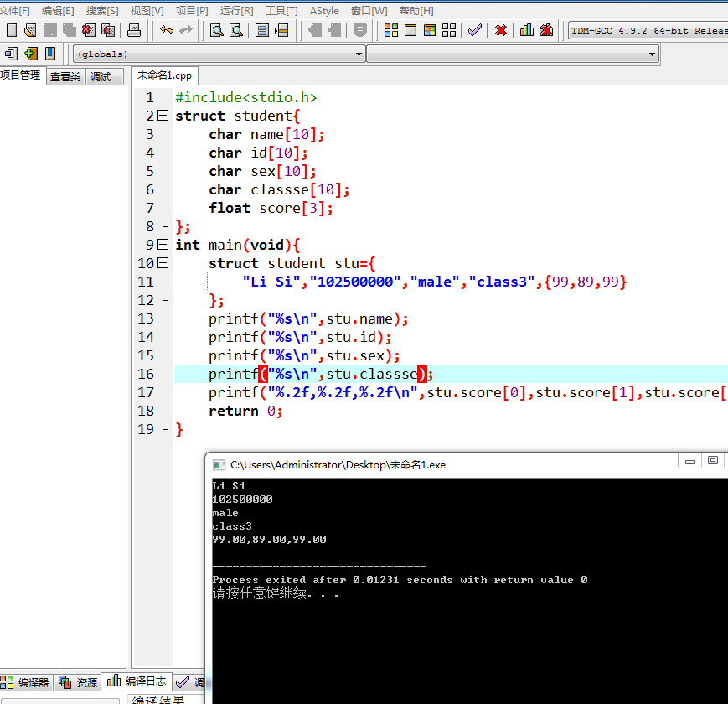Click the blue book icon in second toolbar
This screenshot has height=704, width=728.
point(50,54)
